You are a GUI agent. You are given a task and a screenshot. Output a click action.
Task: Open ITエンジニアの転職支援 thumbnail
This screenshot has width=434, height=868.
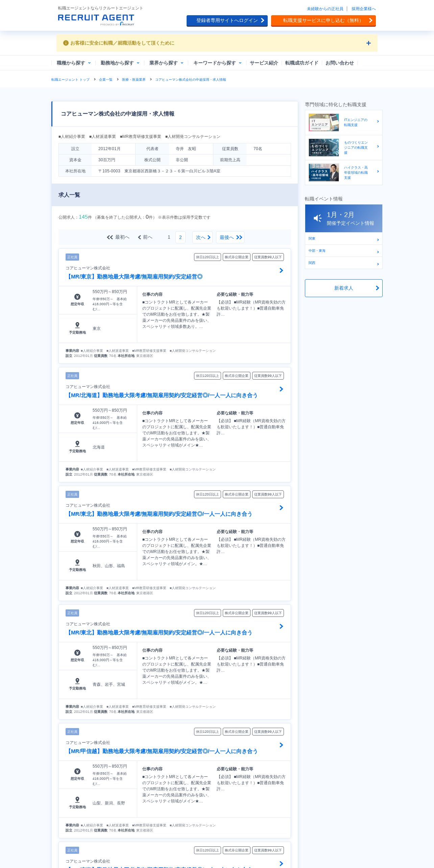pos(324,122)
